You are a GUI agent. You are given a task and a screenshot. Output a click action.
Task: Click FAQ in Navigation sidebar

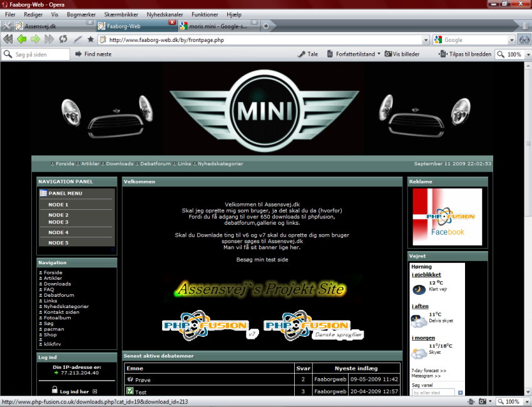click(x=49, y=289)
